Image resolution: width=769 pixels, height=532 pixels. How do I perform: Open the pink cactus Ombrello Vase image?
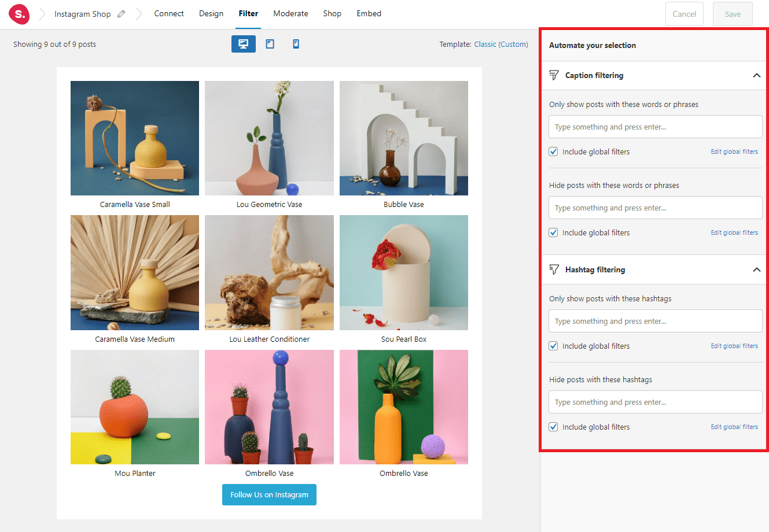pos(269,407)
